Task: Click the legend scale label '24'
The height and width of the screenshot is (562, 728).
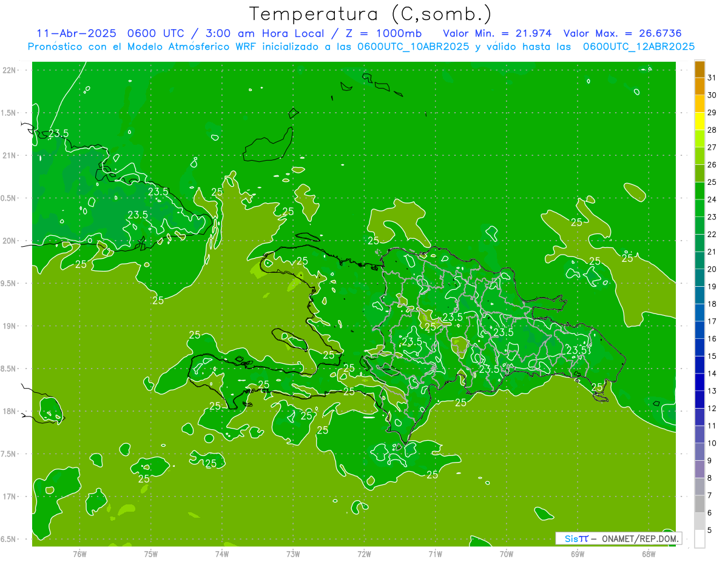Action: click(x=712, y=199)
